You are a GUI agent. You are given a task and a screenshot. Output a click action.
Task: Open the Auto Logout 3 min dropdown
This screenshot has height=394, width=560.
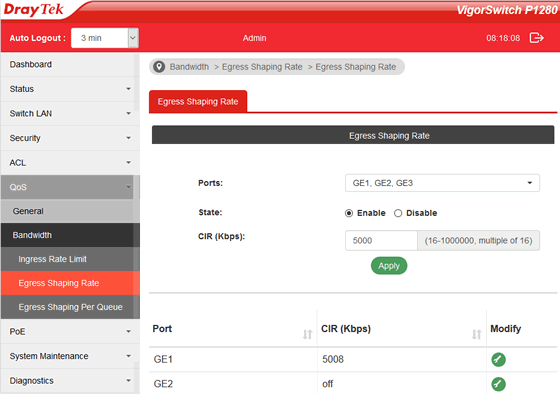click(x=105, y=38)
